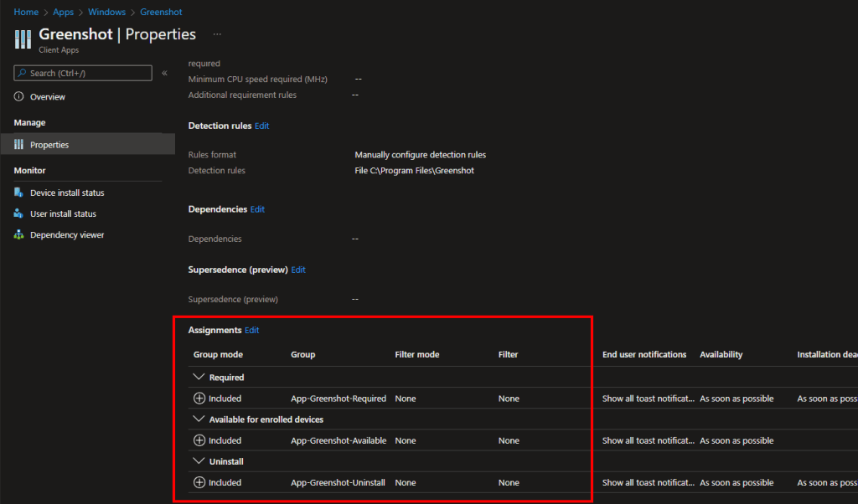
Task: Navigate to Windows in the breadcrumb
Action: pyautogui.click(x=108, y=13)
